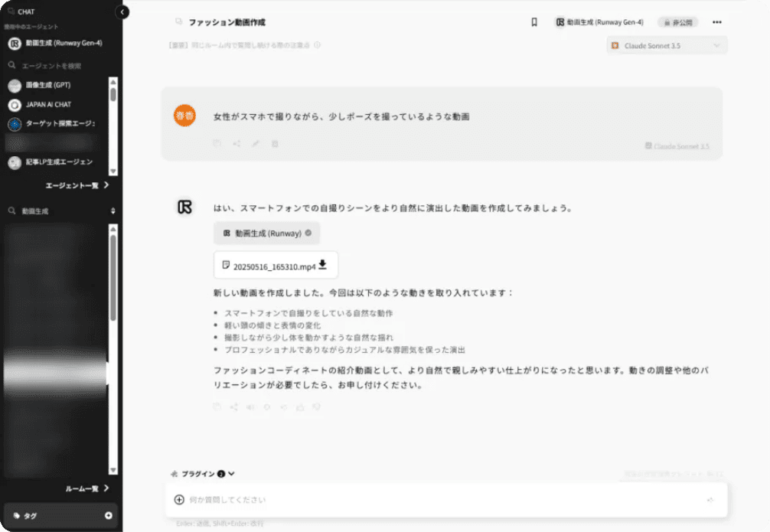
Task: Collapse the left sidebar with arrow button
Action: pyautogui.click(x=122, y=11)
